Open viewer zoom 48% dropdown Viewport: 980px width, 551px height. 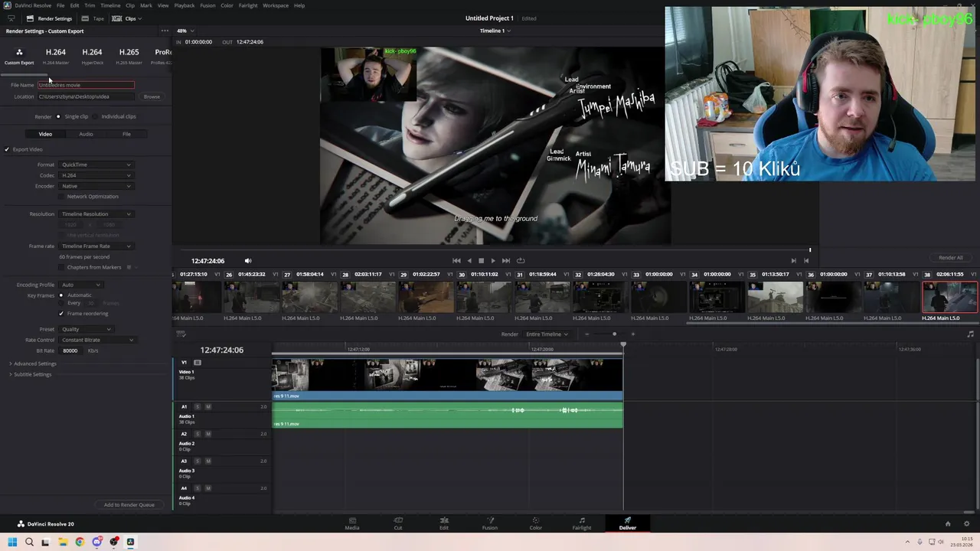click(x=186, y=31)
